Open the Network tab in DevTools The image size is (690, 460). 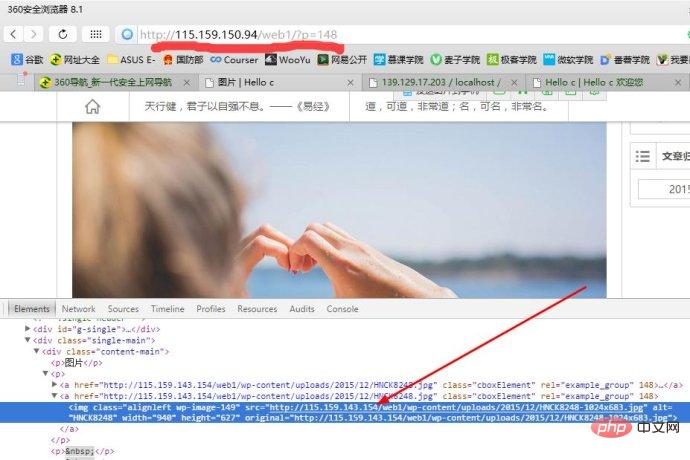(78, 309)
